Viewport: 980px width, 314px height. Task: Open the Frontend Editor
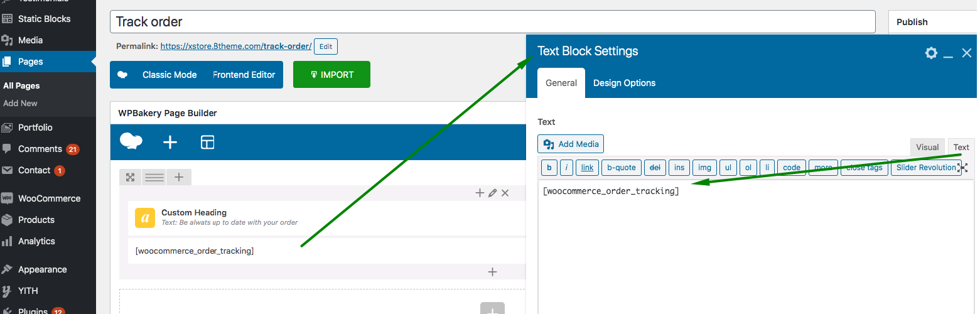(x=244, y=75)
